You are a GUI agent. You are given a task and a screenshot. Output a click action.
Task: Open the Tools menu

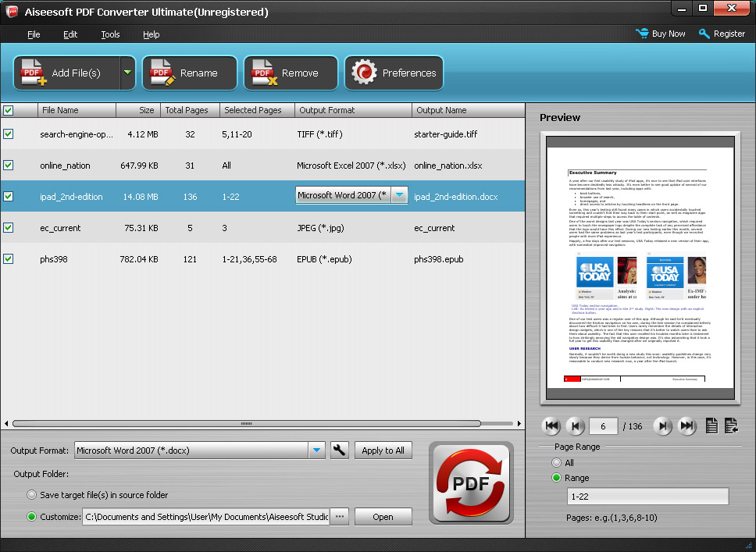[x=109, y=34]
